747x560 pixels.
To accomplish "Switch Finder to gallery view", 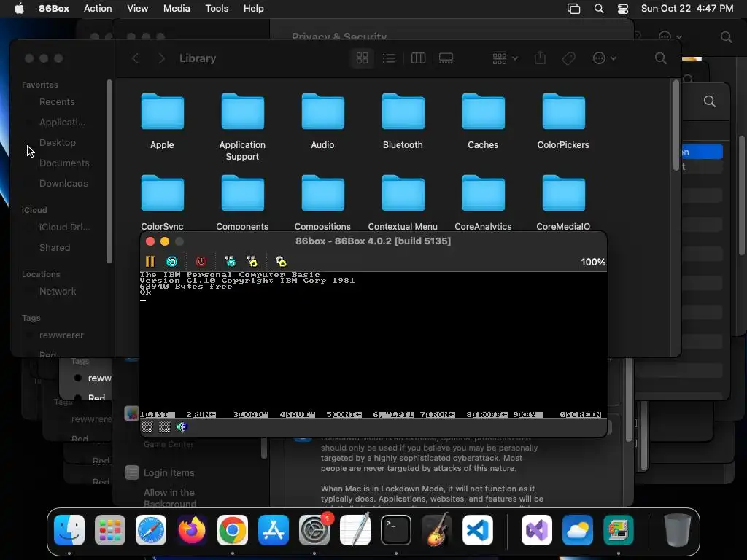I will (x=446, y=58).
